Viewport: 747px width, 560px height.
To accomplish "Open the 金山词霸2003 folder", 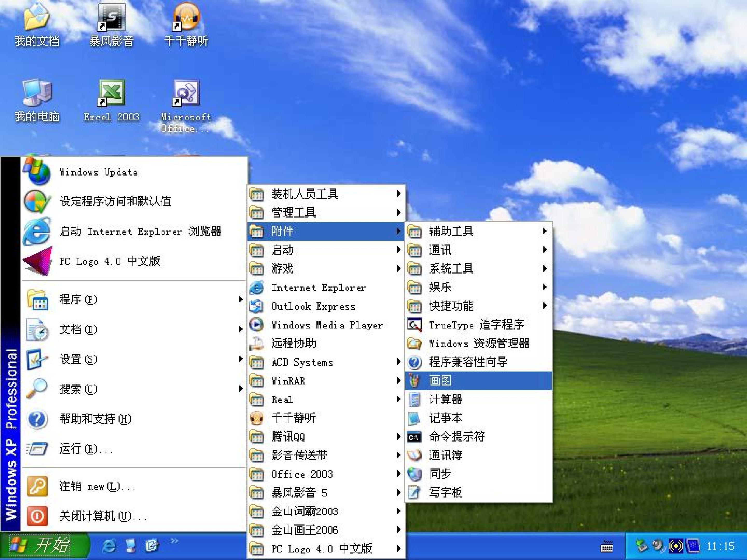I will (x=326, y=512).
